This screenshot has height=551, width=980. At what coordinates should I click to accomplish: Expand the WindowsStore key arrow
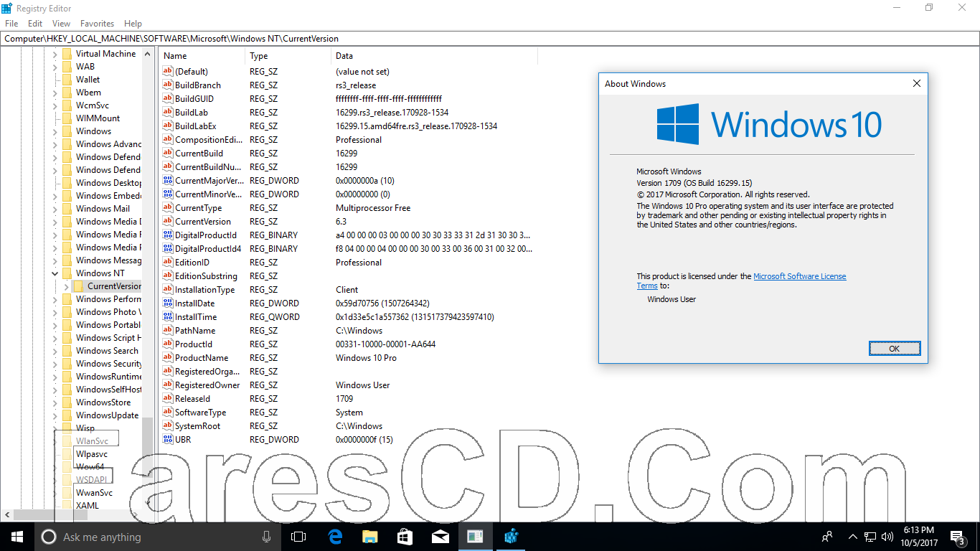tap(55, 402)
